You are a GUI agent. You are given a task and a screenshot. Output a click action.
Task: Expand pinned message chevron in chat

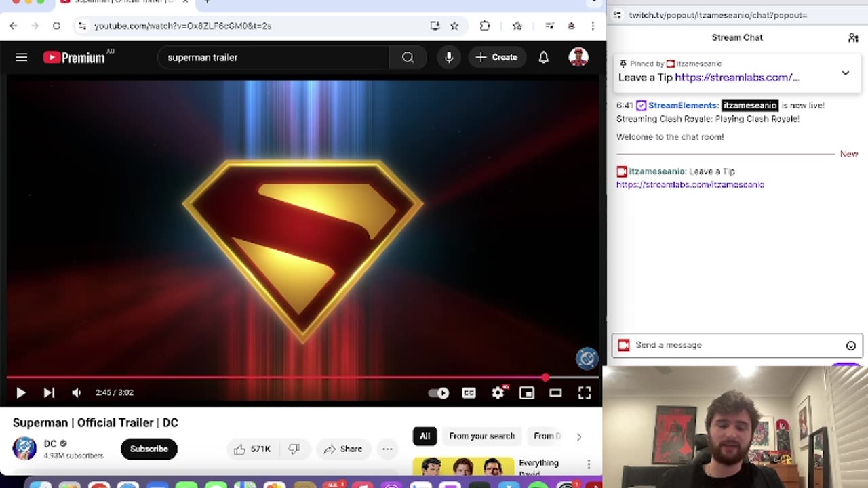[x=845, y=73]
